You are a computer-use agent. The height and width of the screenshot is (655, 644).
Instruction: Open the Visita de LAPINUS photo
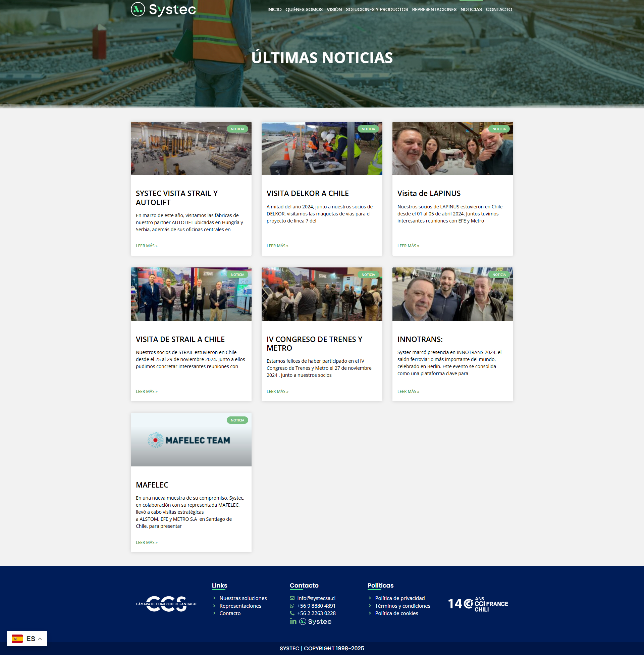452,148
